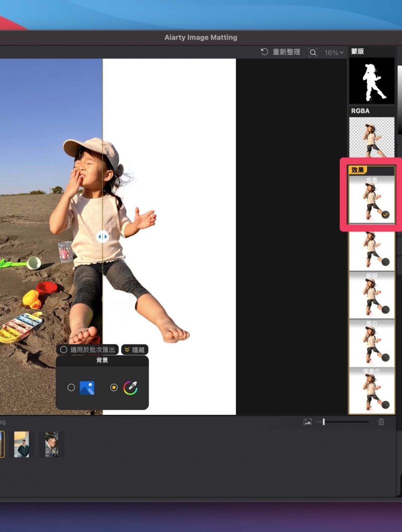Viewport: 402px width, 532px height.
Task: Click the 重新整理 refresh icon
Action: [x=265, y=52]
